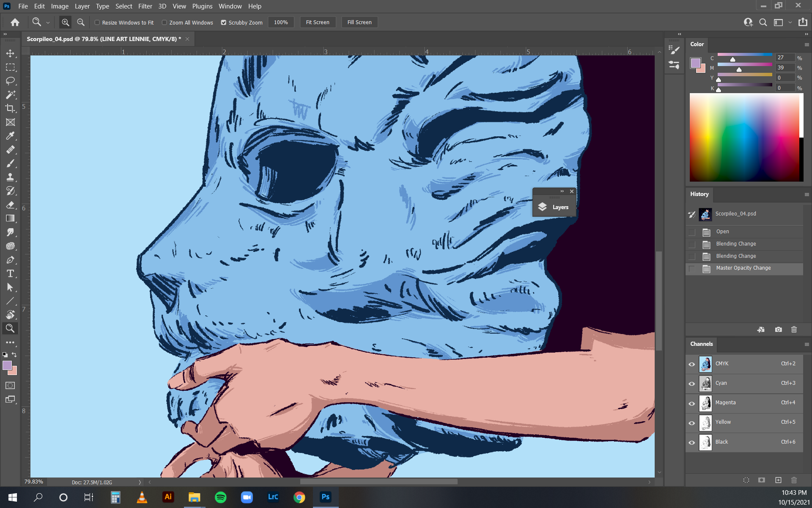Open the Filter menu
This screenshot has height=508, width=812.
[145, 6]
